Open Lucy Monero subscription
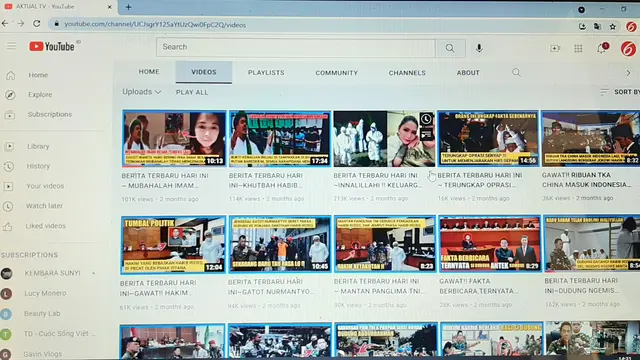 coord(45,293)
